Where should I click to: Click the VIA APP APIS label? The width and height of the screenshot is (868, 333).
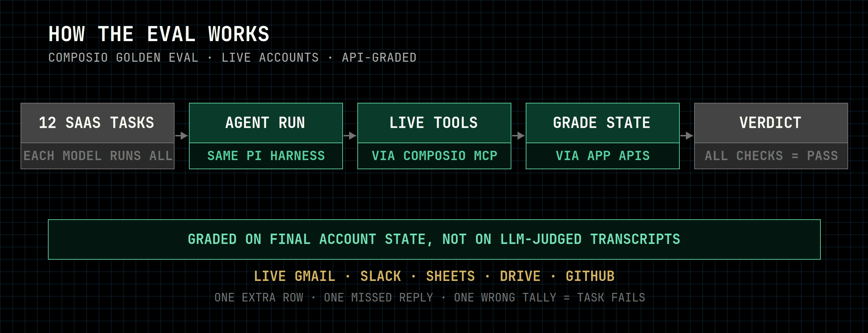603,156
